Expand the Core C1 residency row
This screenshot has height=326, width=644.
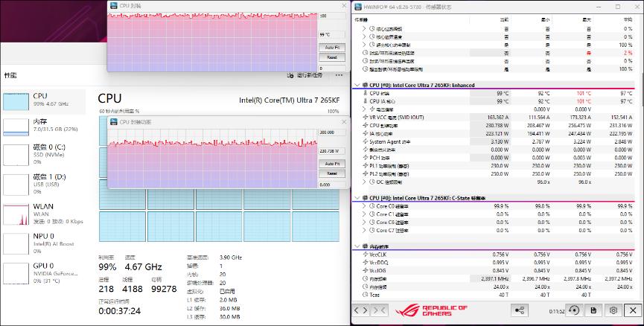pyautogui.click(x=364, y=214)
